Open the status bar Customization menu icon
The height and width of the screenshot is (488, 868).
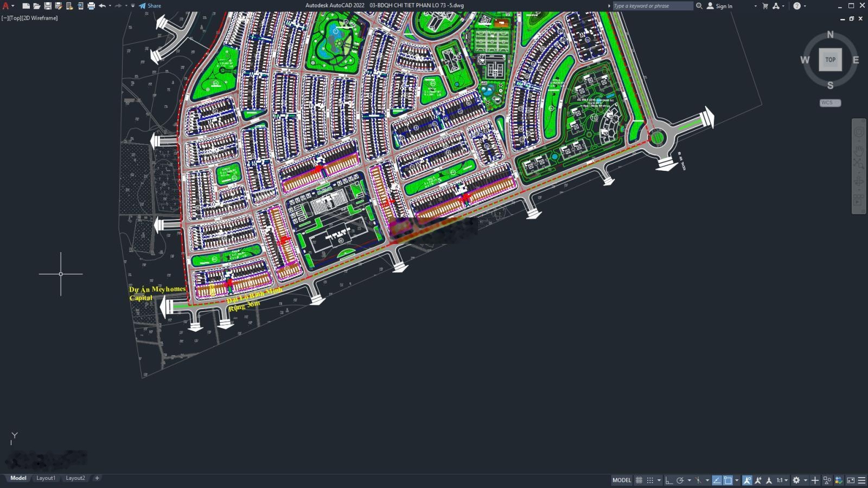click(x=861, y=480)
